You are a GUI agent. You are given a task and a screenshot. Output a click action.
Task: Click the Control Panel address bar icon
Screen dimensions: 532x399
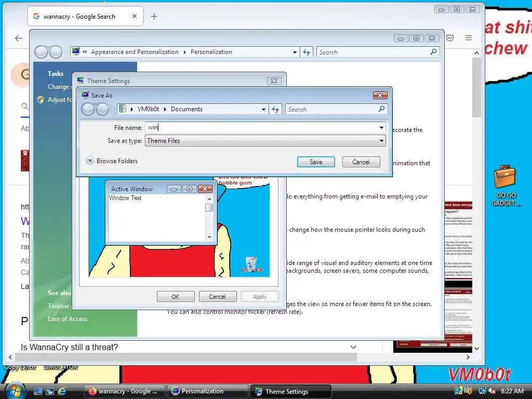76,51
